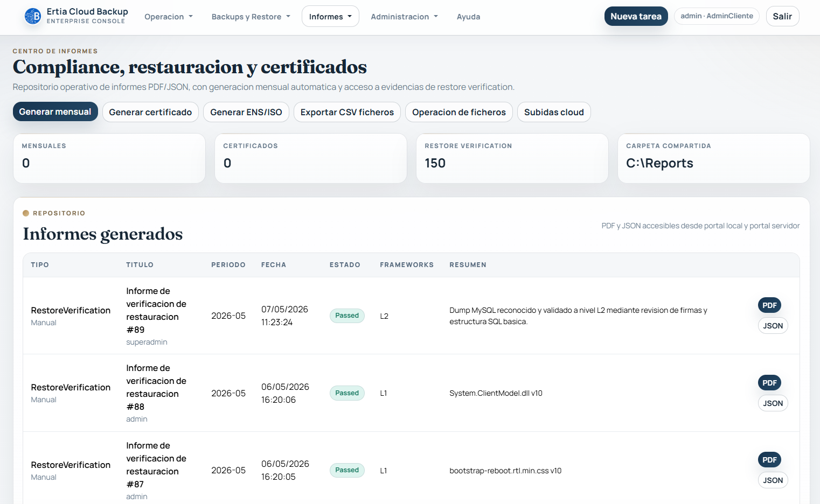Click the FRAMEWORKS column header
Screen dimensions: 820x504
[407, 265]
